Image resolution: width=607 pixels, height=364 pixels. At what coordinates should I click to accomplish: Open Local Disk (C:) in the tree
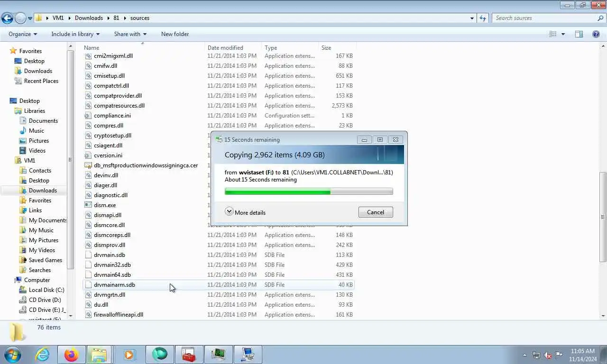(46, 290)
